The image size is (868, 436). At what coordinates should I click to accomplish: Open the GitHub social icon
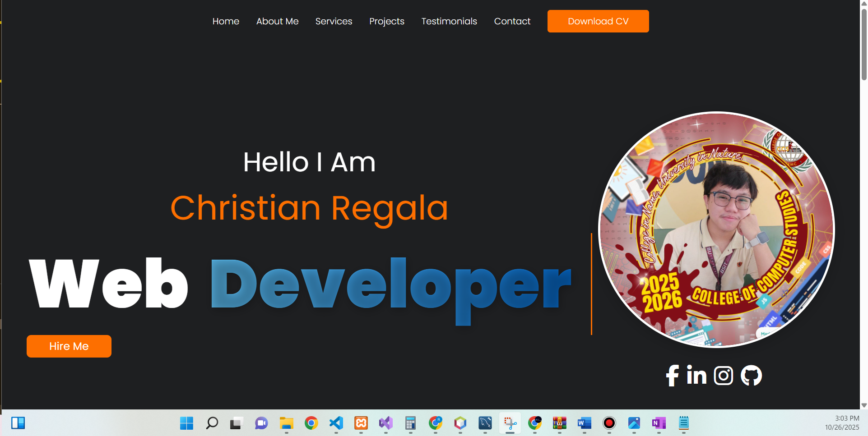[752, 376]
